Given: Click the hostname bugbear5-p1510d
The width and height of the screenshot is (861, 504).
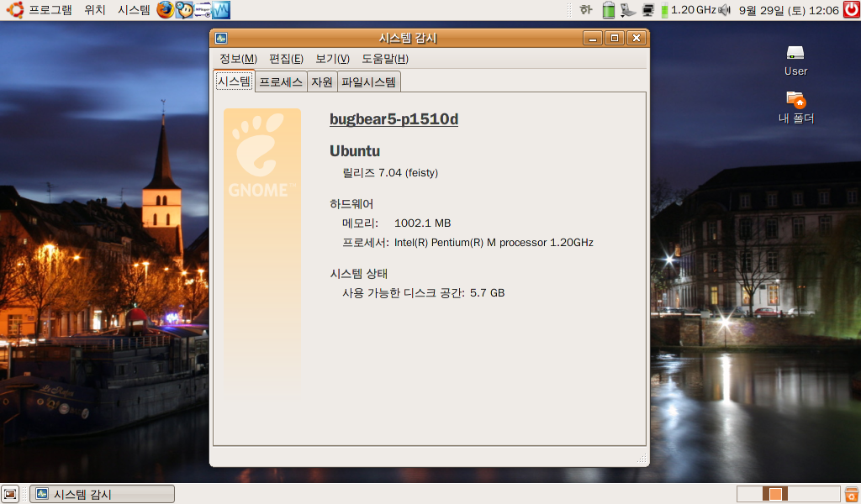Looking at the screenshot, I should pos(394,119).
